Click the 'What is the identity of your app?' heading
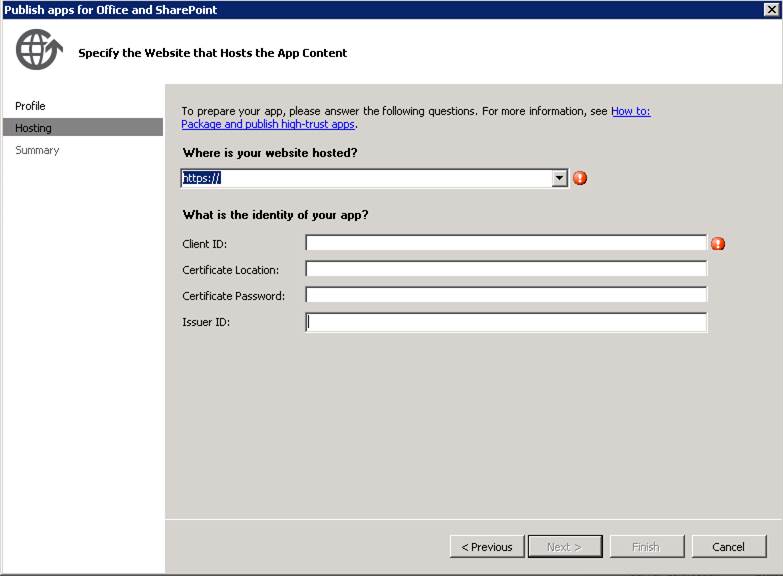This screenshot has height=576, width=783. coord(275,215)
